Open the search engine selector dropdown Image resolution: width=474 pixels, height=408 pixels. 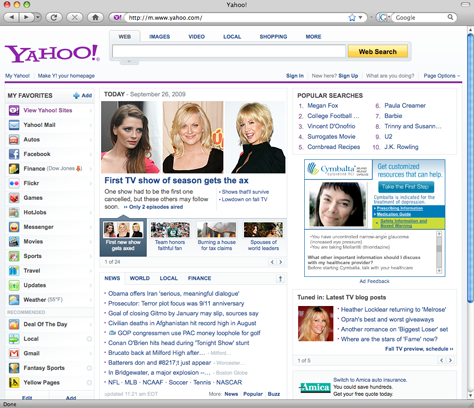pos(383,17)
